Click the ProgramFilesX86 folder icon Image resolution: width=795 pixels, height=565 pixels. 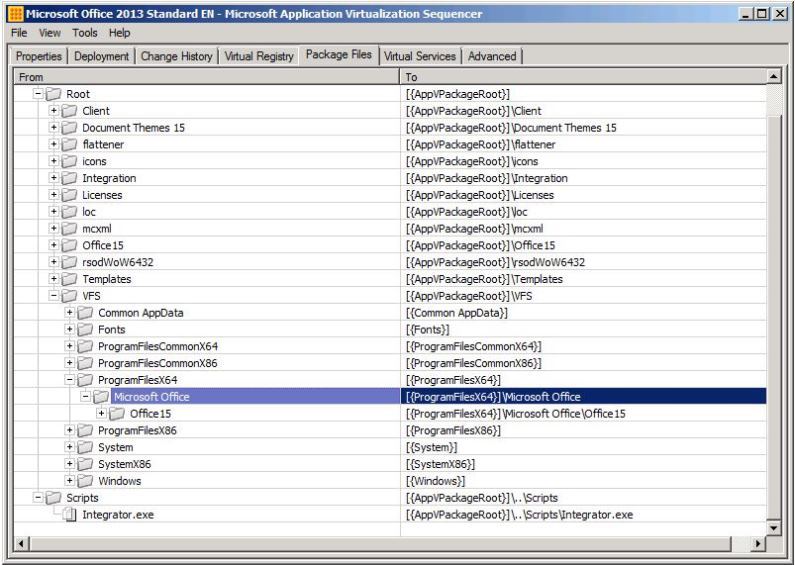(x=85, y=430)
